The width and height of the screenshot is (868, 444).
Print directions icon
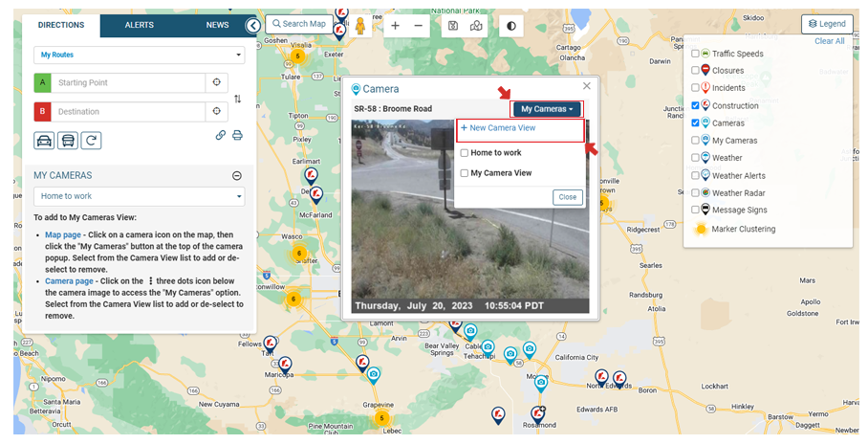tap(237, 135)
